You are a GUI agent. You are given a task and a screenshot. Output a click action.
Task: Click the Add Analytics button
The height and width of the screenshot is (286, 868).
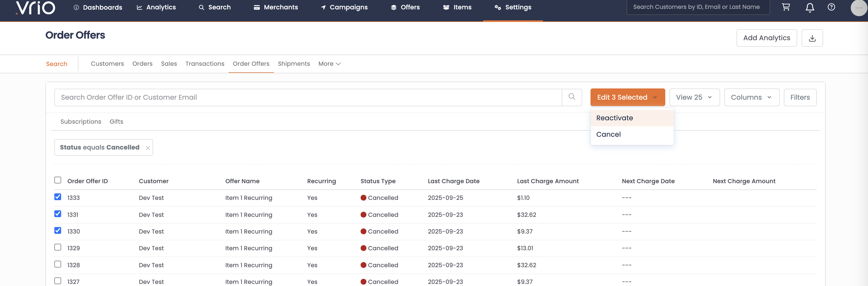tap(766, 38)
